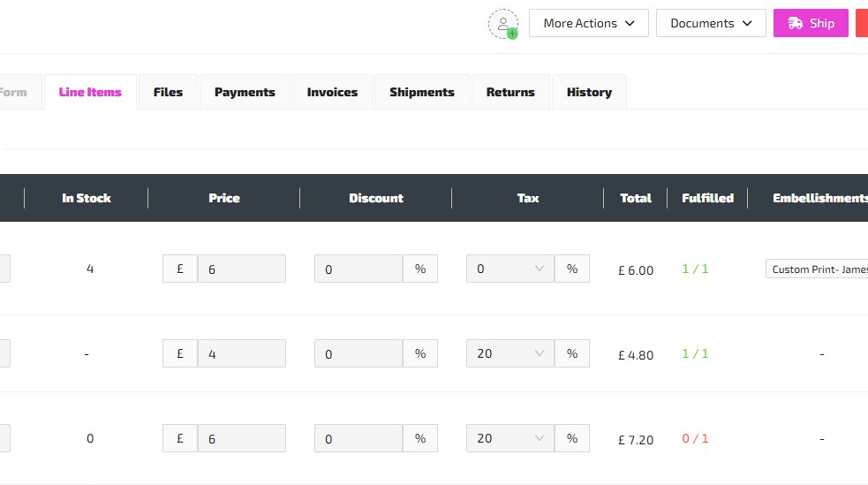The image size is (868, 485).
Task: Select the Returns tab
Action: click(510, 92)
